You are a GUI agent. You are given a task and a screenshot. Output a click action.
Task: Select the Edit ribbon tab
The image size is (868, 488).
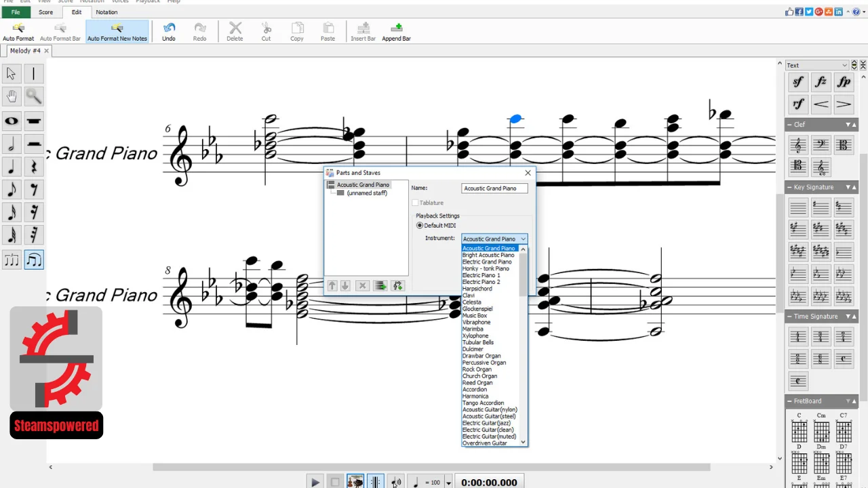pos(77,12)
